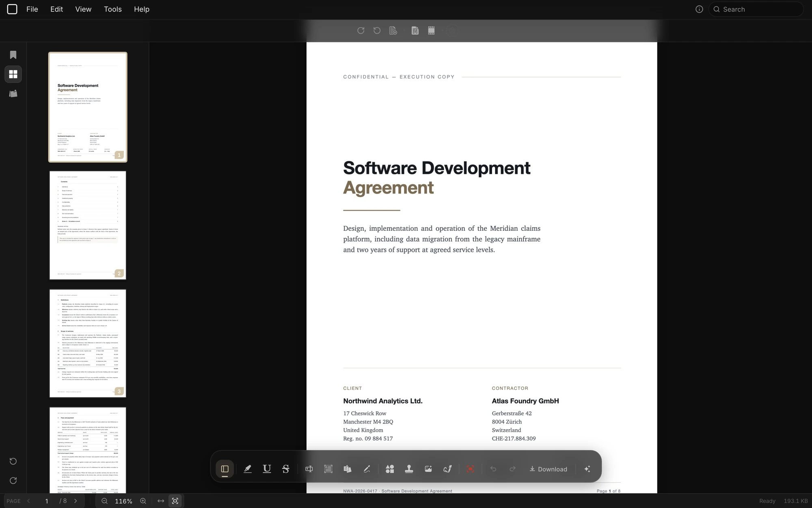This screenshot has height=508, width=812.
Task: Click "Atlas Foundry GmbH" contractor name
Action: coord(525,401)
